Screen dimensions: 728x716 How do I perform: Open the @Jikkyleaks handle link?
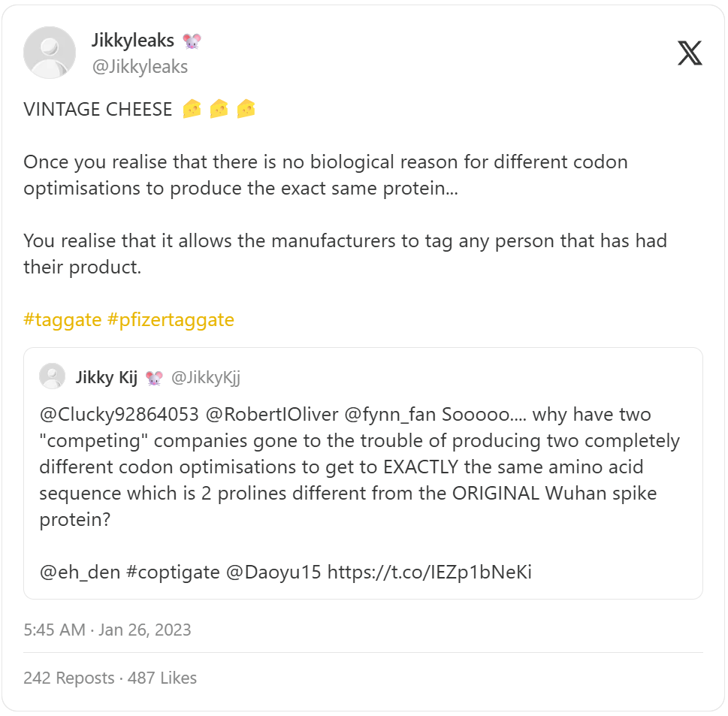[140, 67]
